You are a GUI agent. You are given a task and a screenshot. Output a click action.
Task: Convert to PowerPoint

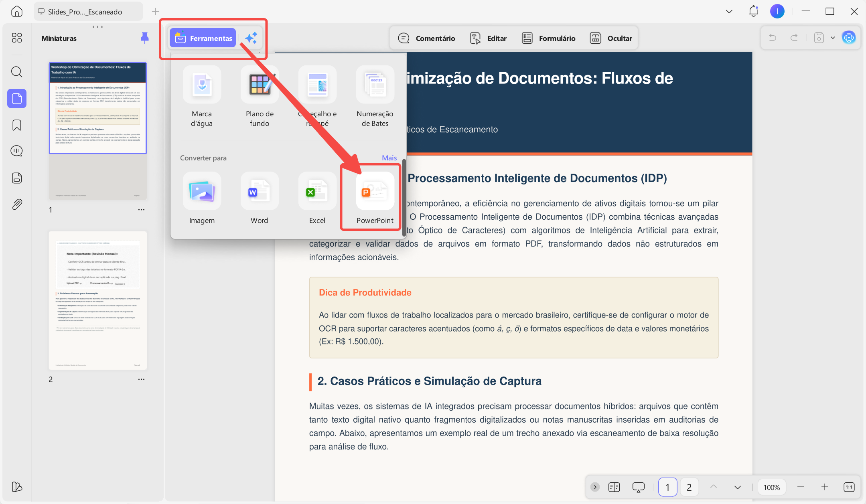tap(375, 198)
